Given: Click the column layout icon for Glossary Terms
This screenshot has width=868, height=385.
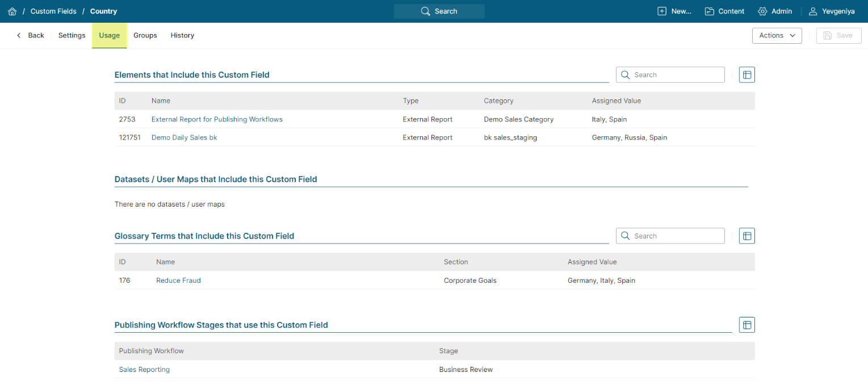Looking at the screenshot, I should click(x=747, y=236).
